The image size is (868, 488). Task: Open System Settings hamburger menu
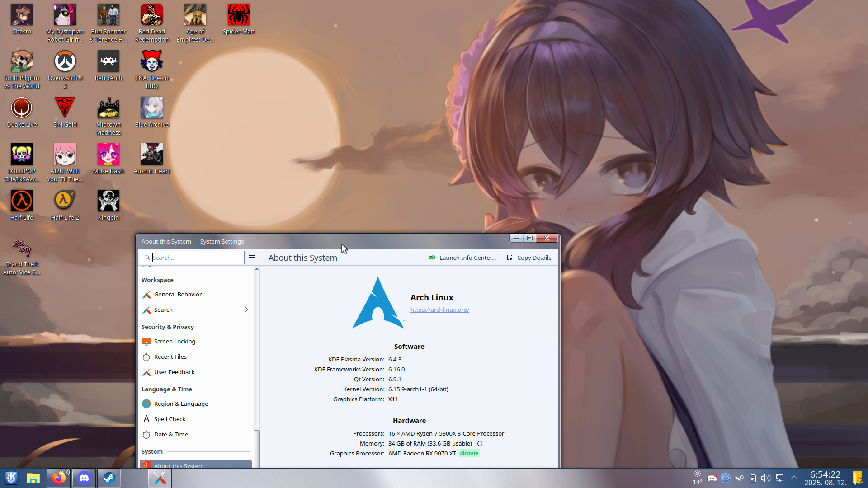pos(252,258)
